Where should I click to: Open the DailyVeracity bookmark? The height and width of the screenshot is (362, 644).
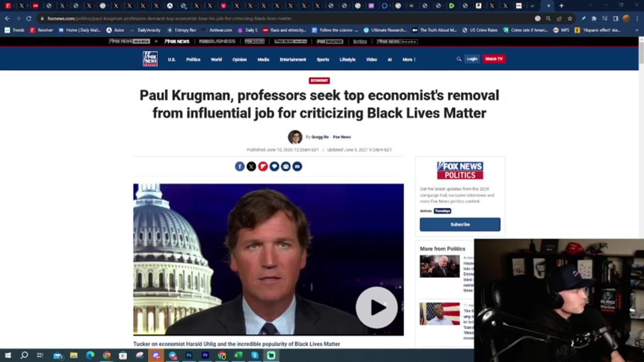click(145, 30)
